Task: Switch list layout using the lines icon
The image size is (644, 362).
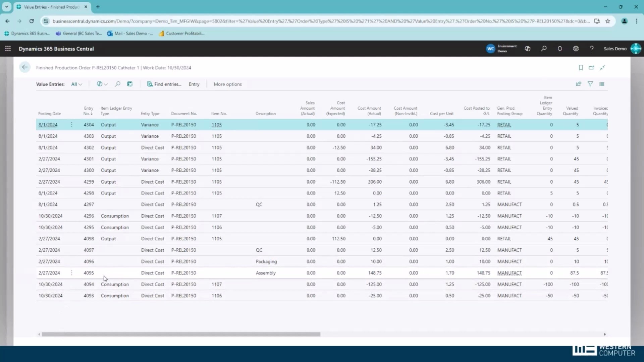Action: pos(602,84)
